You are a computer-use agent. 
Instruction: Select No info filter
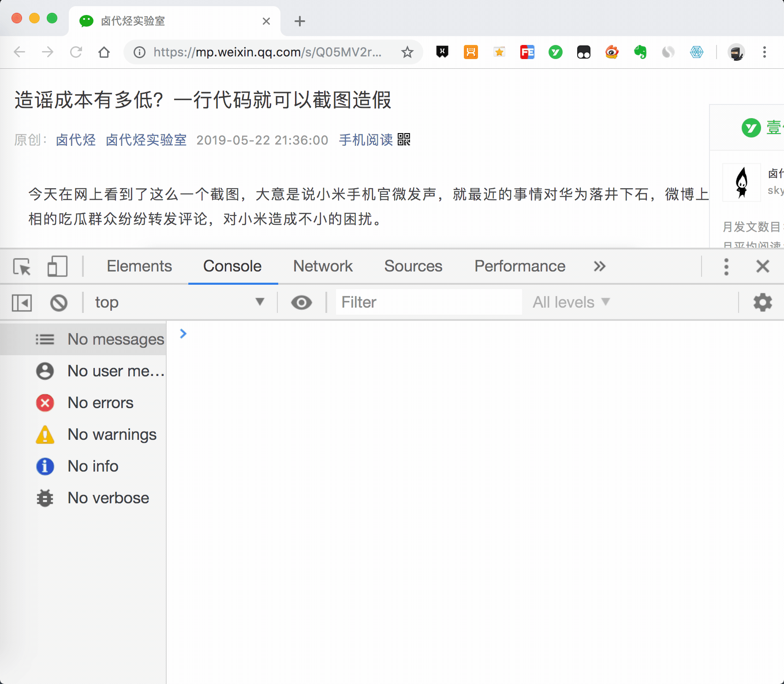pyautogui.click(x=83, y=466)
